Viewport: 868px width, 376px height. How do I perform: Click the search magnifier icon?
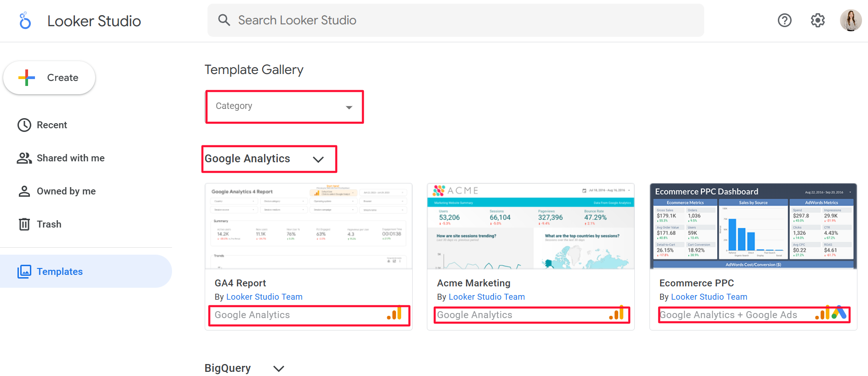pos(224,20)
